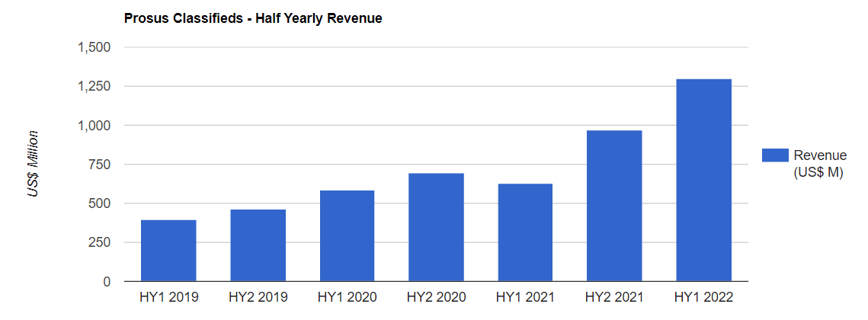Select the HY2 2021 revenue bar
868x320 pixels.
coord(614,206)
